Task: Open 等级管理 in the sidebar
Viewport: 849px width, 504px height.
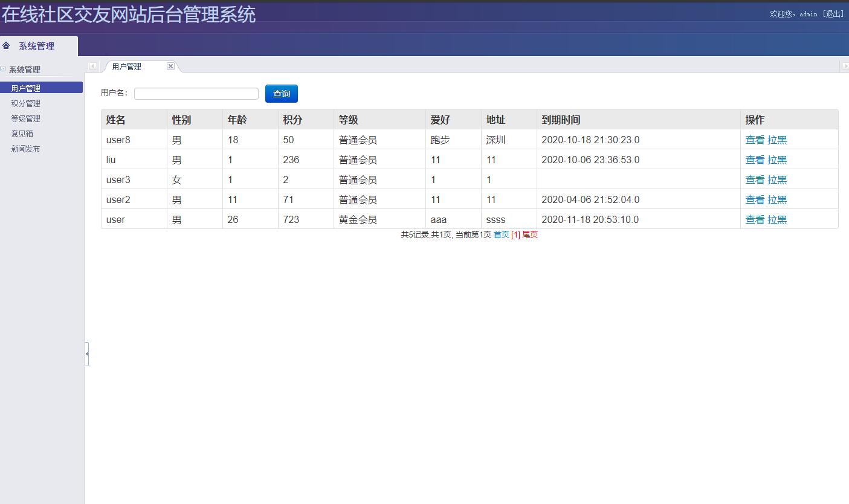Action: click(25, 118)
